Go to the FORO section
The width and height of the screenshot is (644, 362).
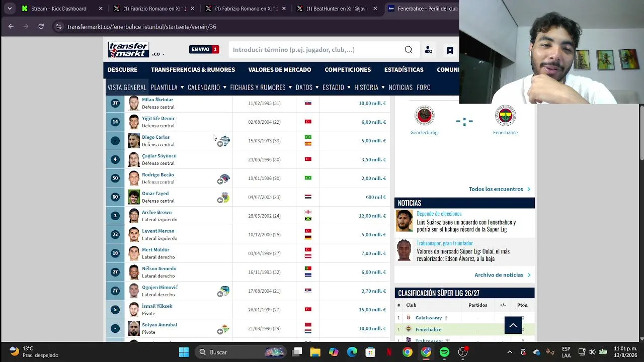[424, 87]
